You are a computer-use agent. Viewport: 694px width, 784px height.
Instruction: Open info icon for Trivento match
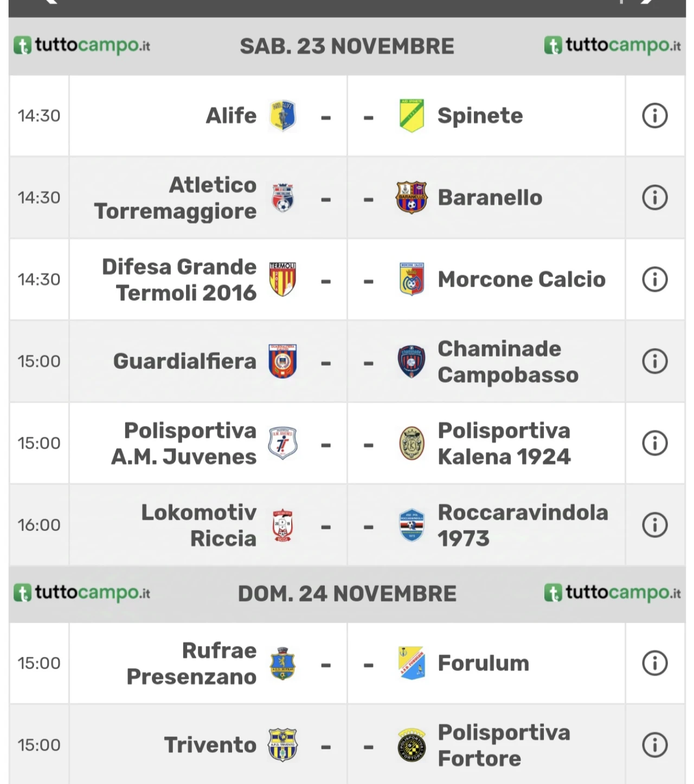coord(654,745)
